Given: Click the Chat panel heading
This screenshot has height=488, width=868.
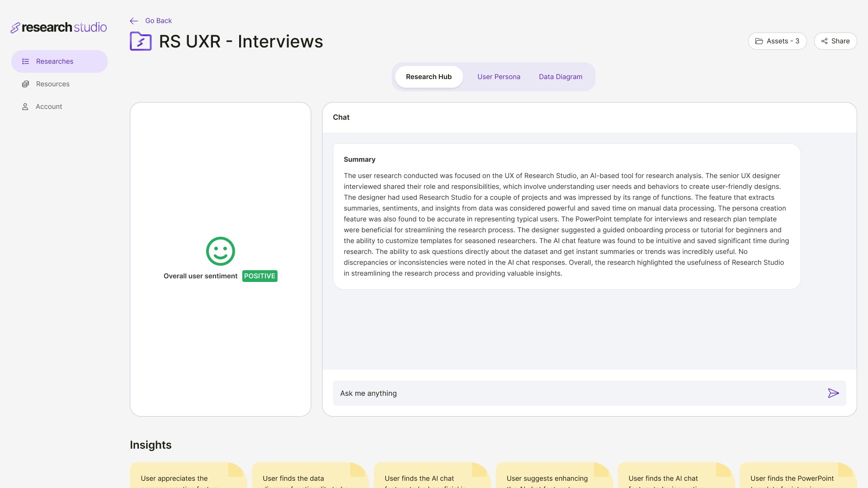Looking at the screenshot, I should (x=341, y=117).
